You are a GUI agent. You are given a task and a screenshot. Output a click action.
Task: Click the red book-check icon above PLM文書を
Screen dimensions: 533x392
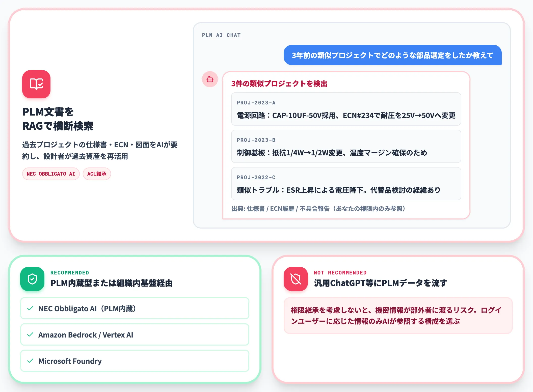click(36, 84)
